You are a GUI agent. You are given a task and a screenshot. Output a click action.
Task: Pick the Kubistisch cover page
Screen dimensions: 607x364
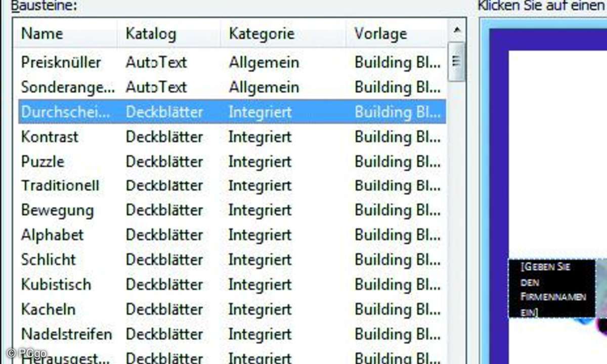56,285
